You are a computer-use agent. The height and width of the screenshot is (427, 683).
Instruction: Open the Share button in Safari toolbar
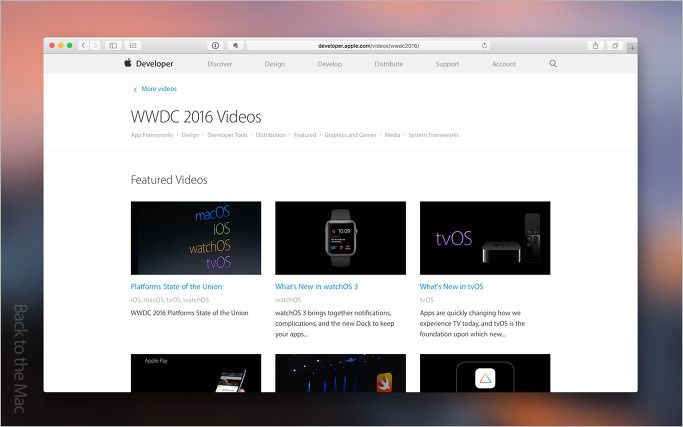[595, 45]
